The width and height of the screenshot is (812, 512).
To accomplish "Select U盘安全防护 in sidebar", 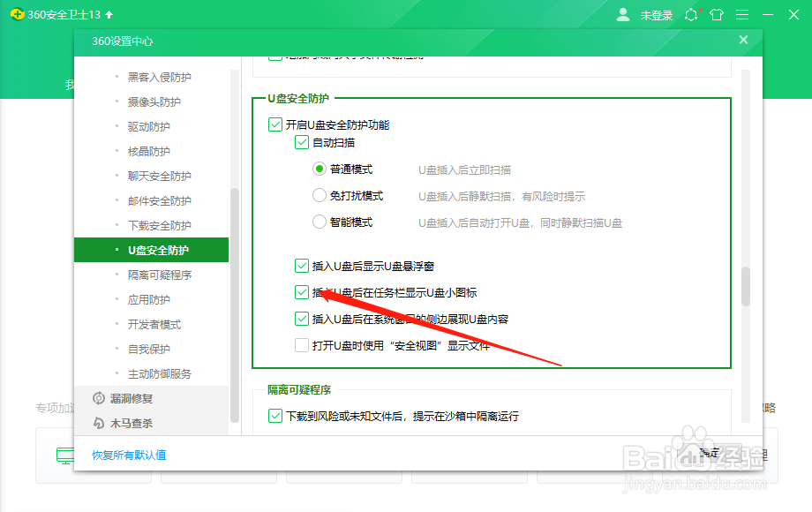I will click(x=151, y=250).
